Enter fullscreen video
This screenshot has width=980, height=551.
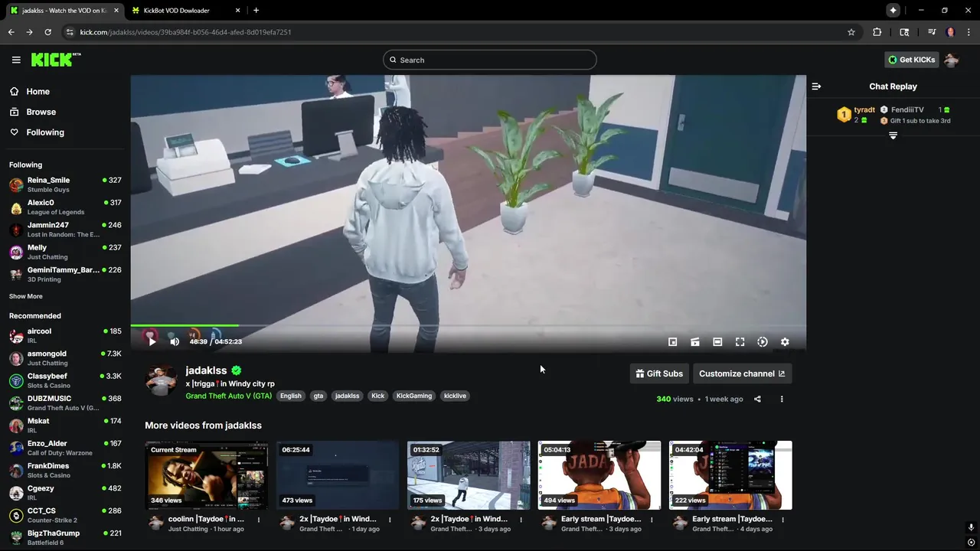click(x=740, y=342)
